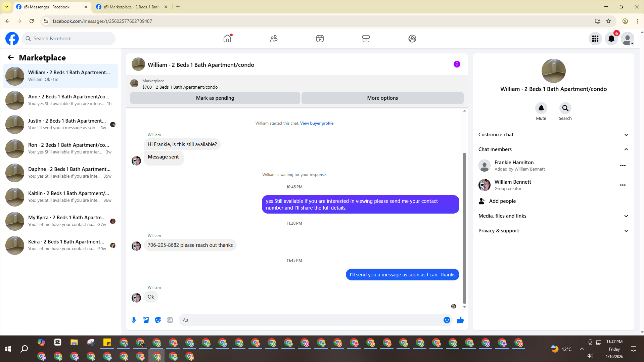Open a new browser tab
This screenshot has height=362, width=644.
point(178,7)
